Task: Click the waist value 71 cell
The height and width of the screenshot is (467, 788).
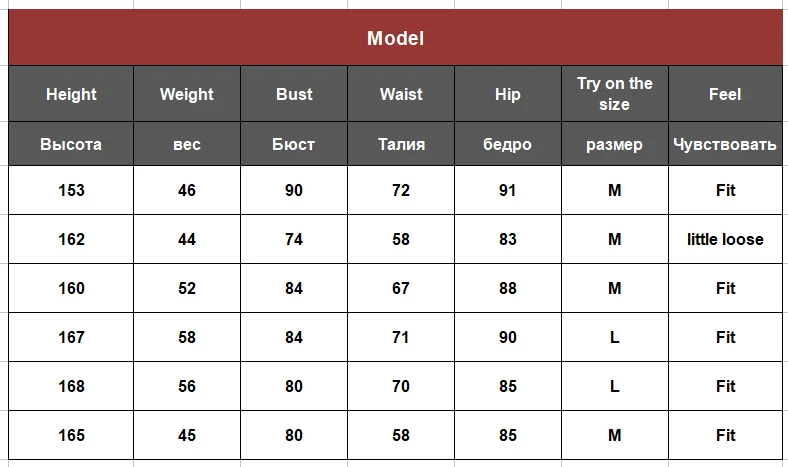Action: 401,337
